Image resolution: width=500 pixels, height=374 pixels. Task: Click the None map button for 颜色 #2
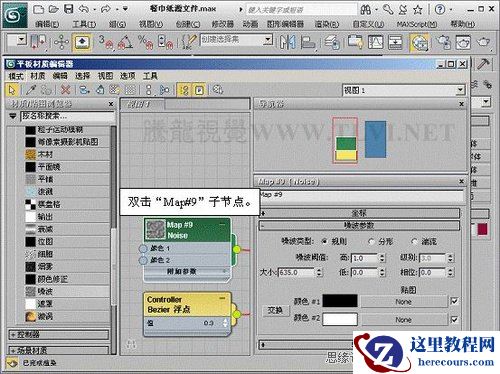tap(404, 320)
